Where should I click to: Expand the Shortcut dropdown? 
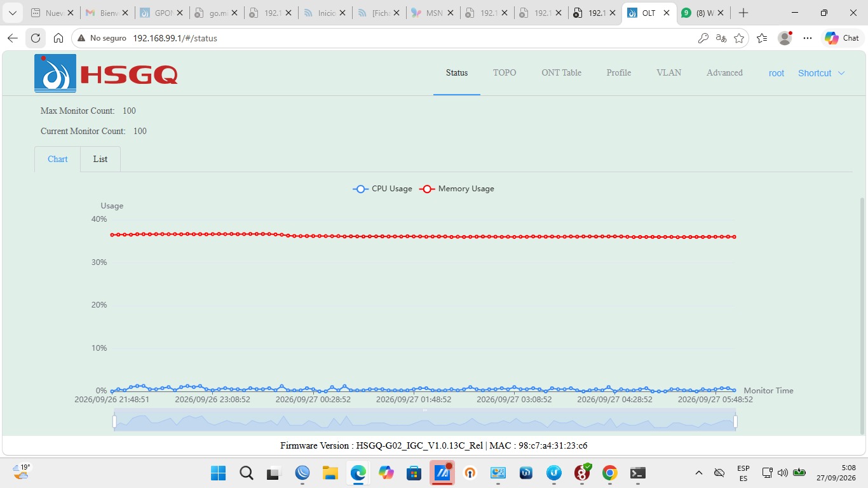(822, 73)
